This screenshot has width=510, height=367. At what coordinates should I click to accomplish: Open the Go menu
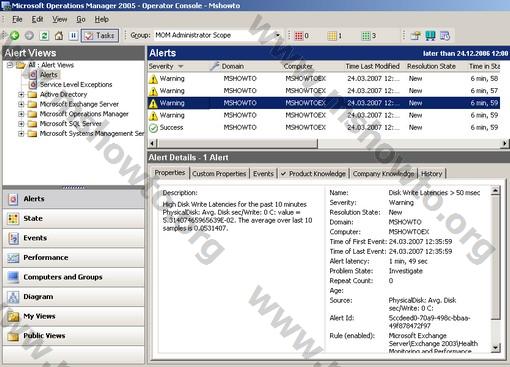[x=81, y=19]
